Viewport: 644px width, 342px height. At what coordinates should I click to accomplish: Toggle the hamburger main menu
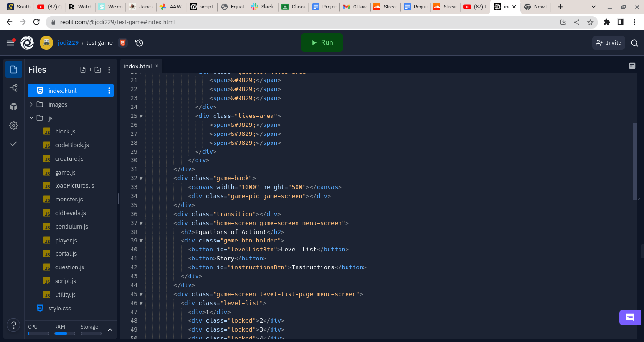click(x=10, y=43)
